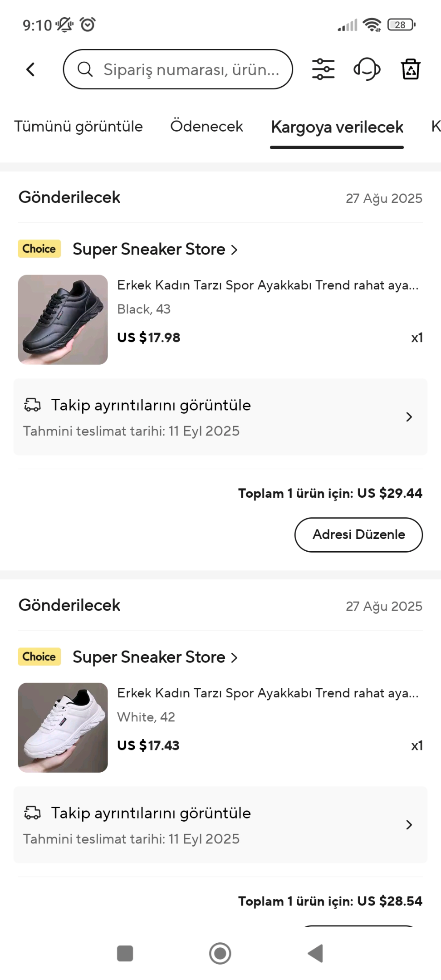This screenshot has width=441, height=980.
Task: Open the order filter sliders icon
Action: (x=323, y=69)
